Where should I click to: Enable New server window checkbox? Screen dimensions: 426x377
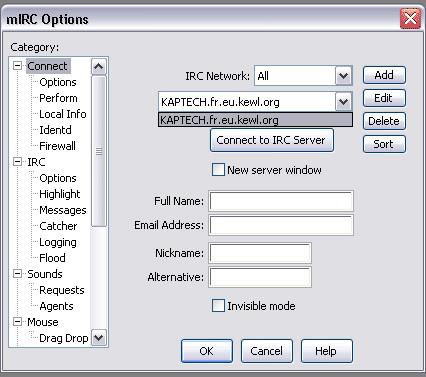218,170
